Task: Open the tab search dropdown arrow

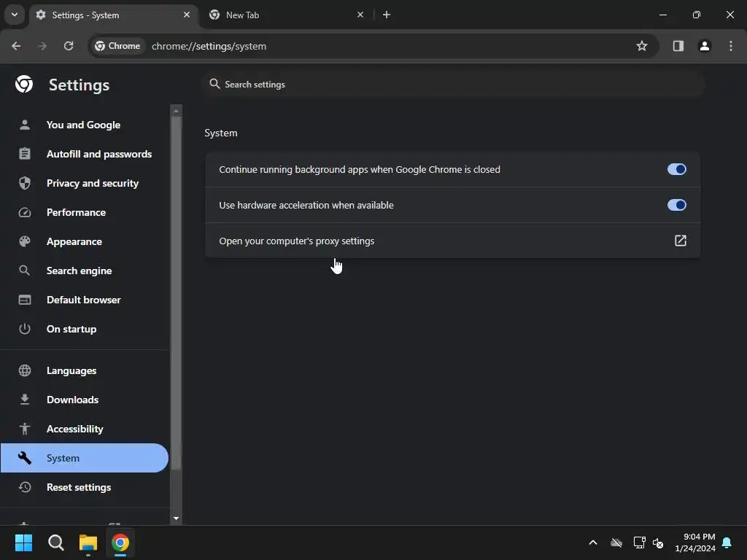Action: click(x=15, y=15)
